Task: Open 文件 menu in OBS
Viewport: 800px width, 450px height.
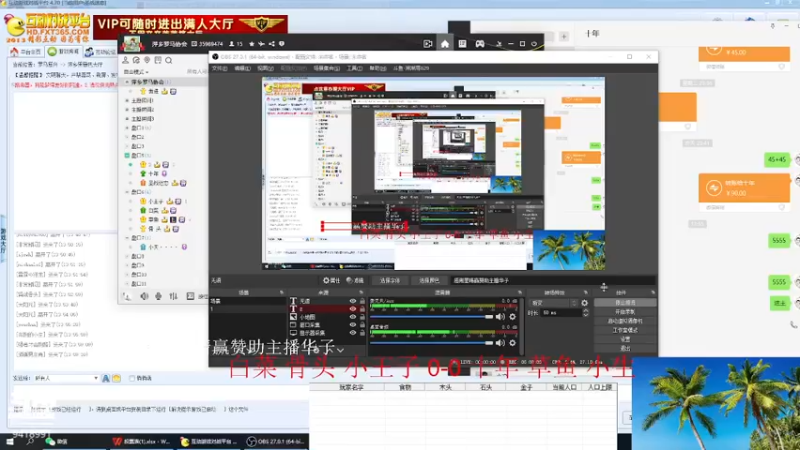Action: 219,68
